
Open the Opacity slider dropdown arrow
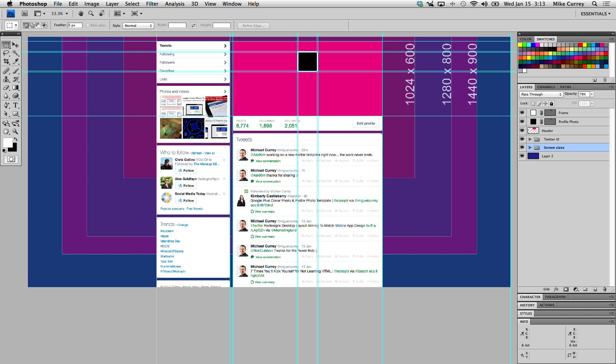592,94
